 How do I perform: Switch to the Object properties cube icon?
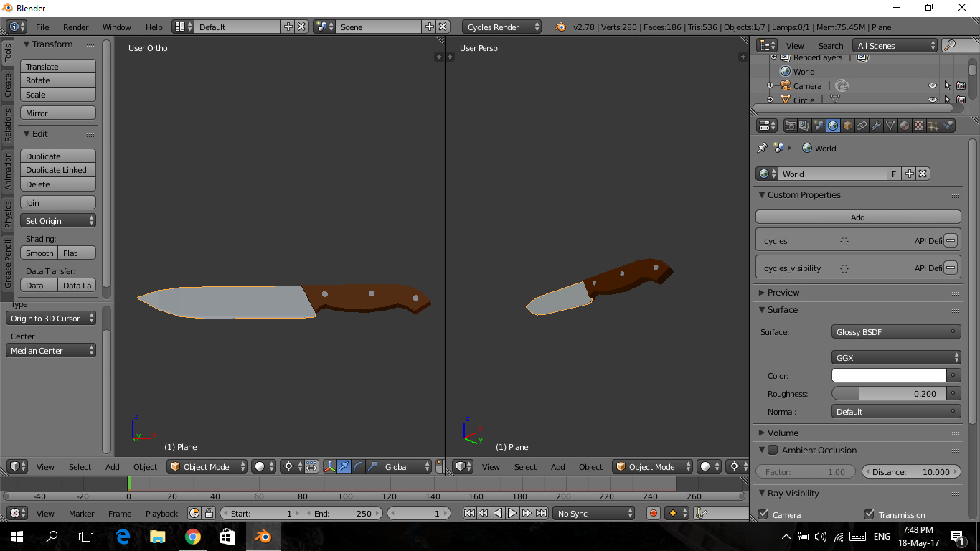point(847,126)
